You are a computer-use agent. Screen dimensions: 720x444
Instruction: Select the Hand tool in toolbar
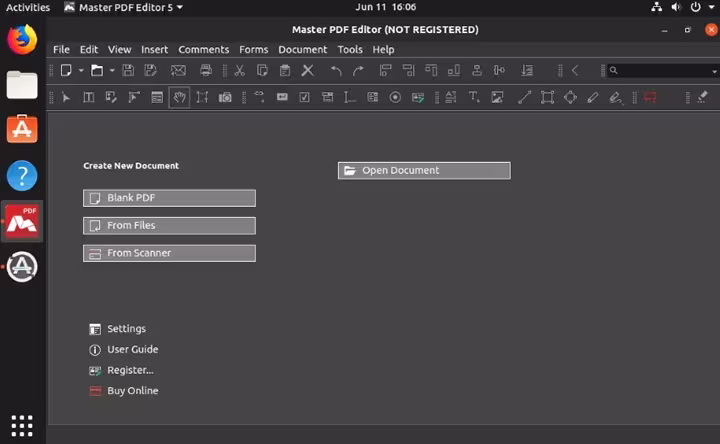click(x=179, y=97)
